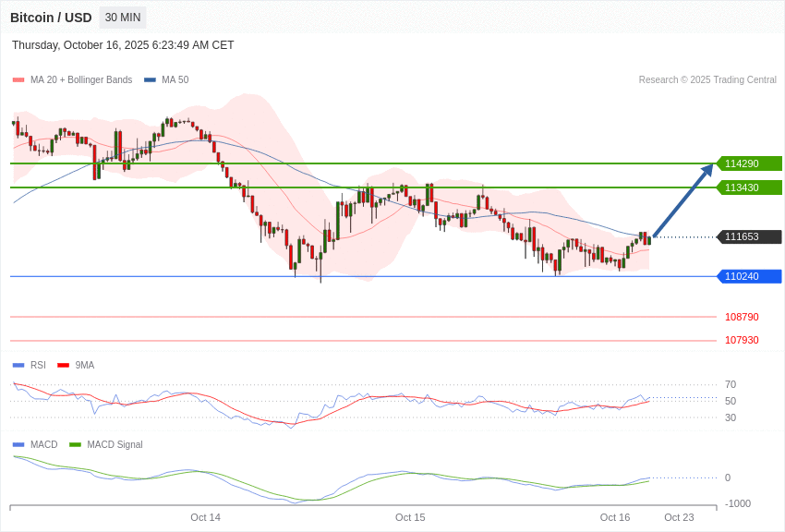Click the Oct 15 date axis label
Viewport: 785px width, 532px height.
[410, 517]
